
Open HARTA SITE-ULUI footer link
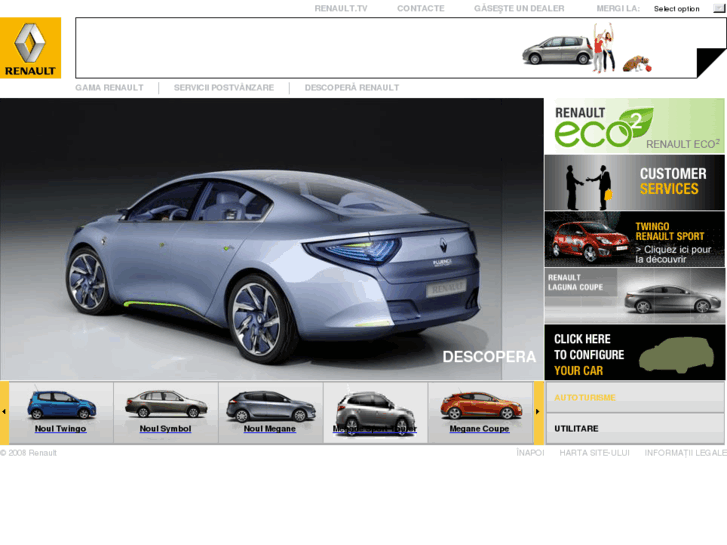click(x=594, y=453)
